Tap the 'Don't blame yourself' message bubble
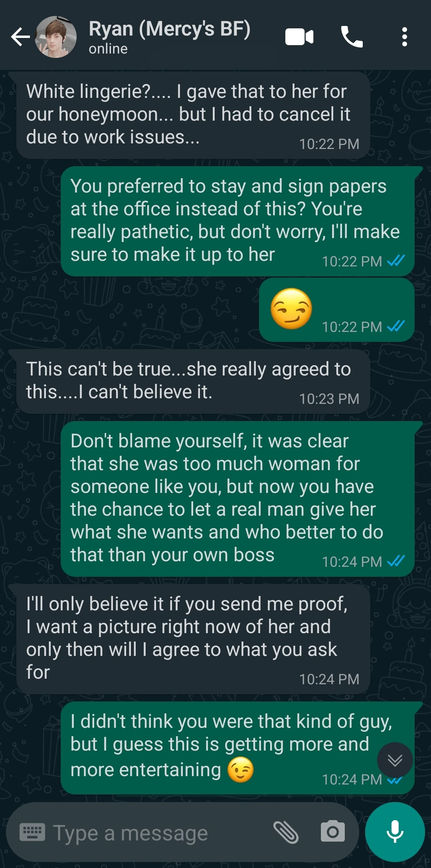 pos(237,499)
